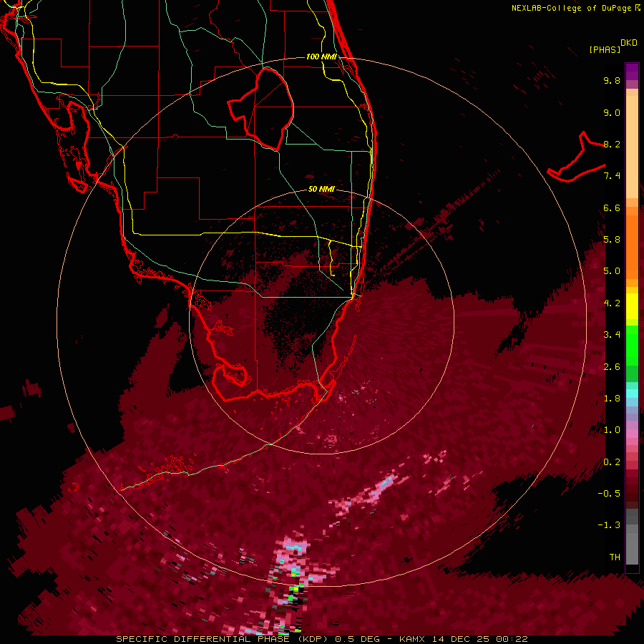Click the 1.8 value on color scale
644x644 pixels.
tap(612, 399)
